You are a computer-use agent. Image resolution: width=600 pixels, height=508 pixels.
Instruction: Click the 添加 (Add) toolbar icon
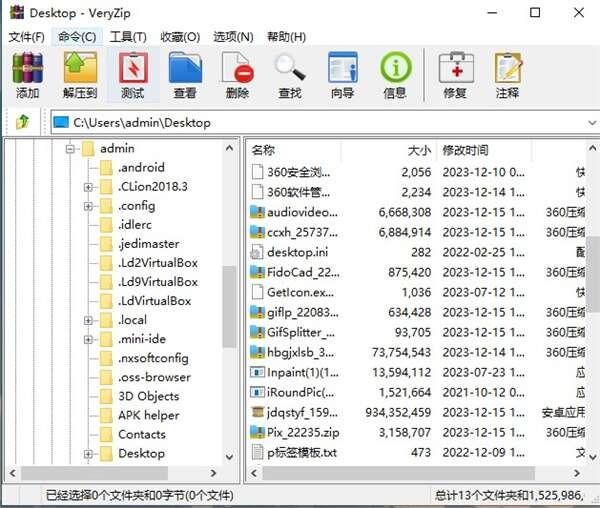pyautogui.click(x=28, y=75)
